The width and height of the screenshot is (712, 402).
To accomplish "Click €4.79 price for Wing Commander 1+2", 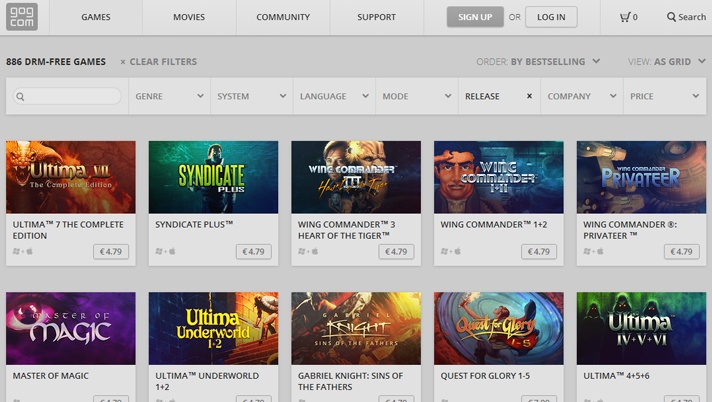I will [539, 252].
